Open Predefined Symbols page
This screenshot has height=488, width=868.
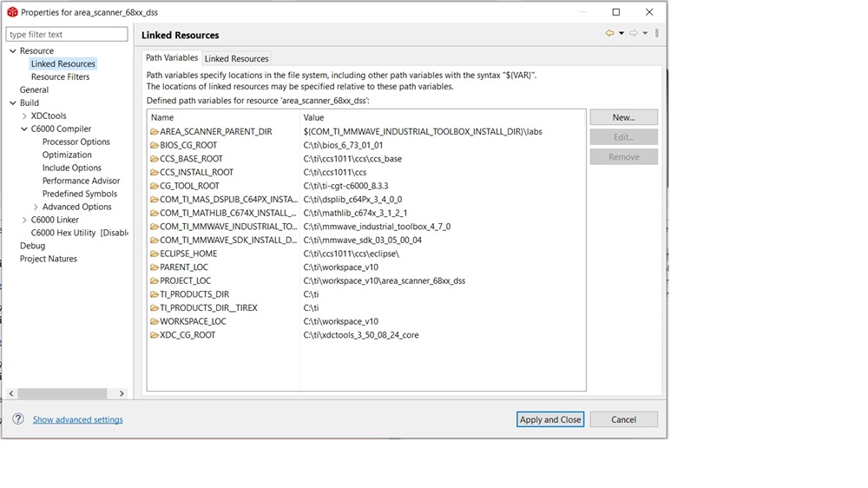pyautogui.click(x=80, y=194)
